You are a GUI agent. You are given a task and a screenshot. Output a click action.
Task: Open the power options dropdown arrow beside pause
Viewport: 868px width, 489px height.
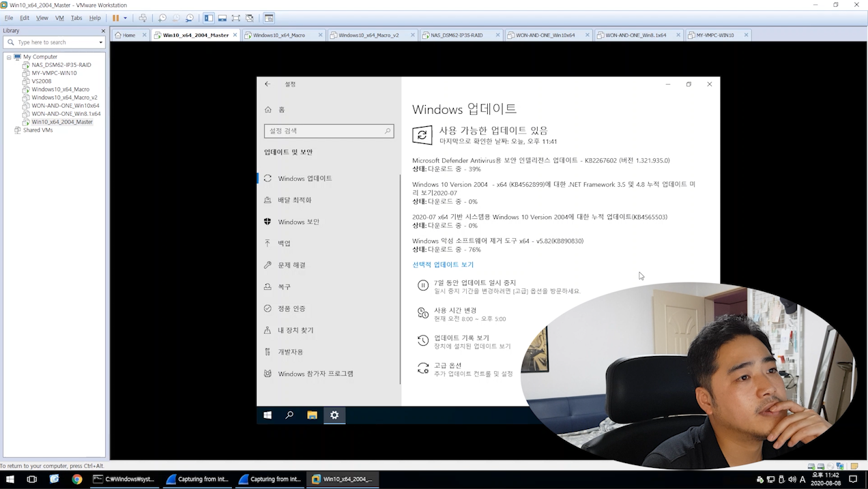(125, 18)
